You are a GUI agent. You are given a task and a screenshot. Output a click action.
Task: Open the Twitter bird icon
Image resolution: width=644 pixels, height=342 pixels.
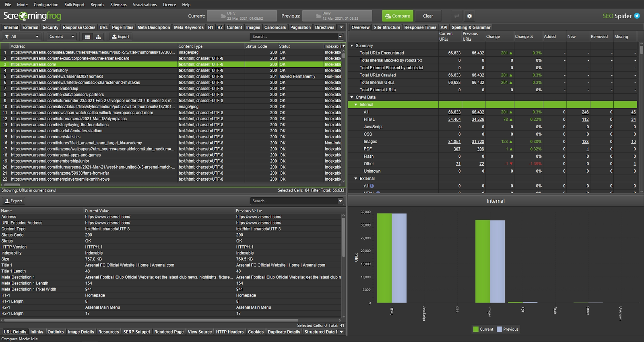point(637,16)
